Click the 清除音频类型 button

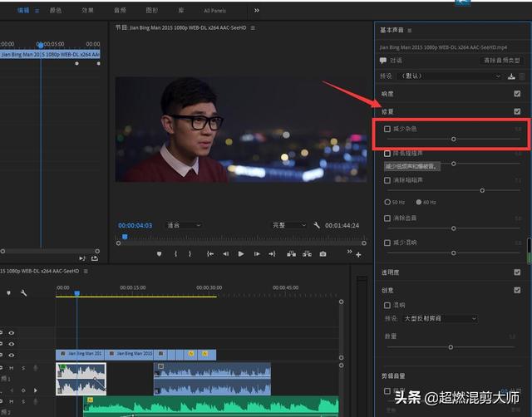pos(501,61)
